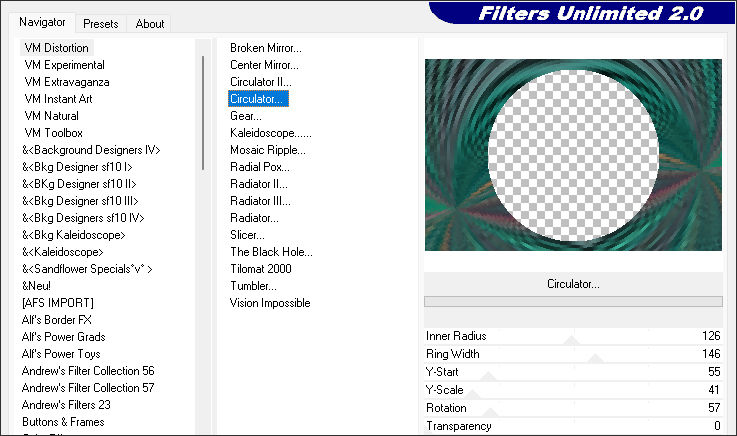Screen dimensions: 737x436
Task: Choose the Radiator... filter
Action: (x=254, y=218)
